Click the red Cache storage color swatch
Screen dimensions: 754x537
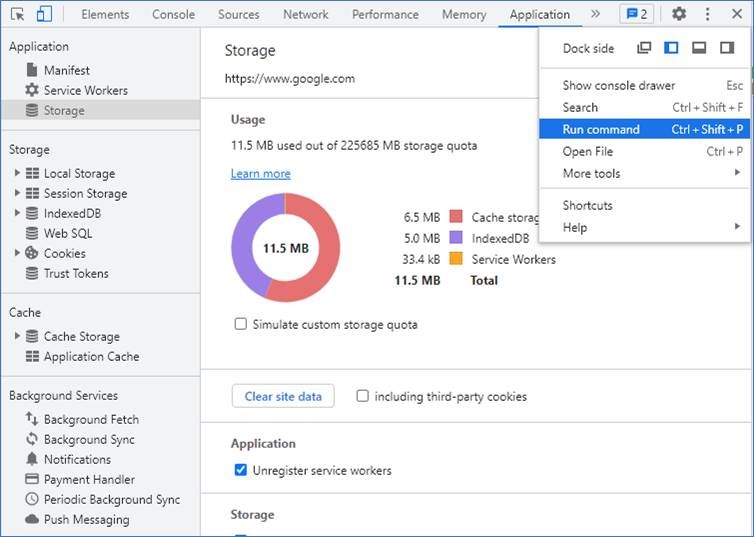click(456, 217)
